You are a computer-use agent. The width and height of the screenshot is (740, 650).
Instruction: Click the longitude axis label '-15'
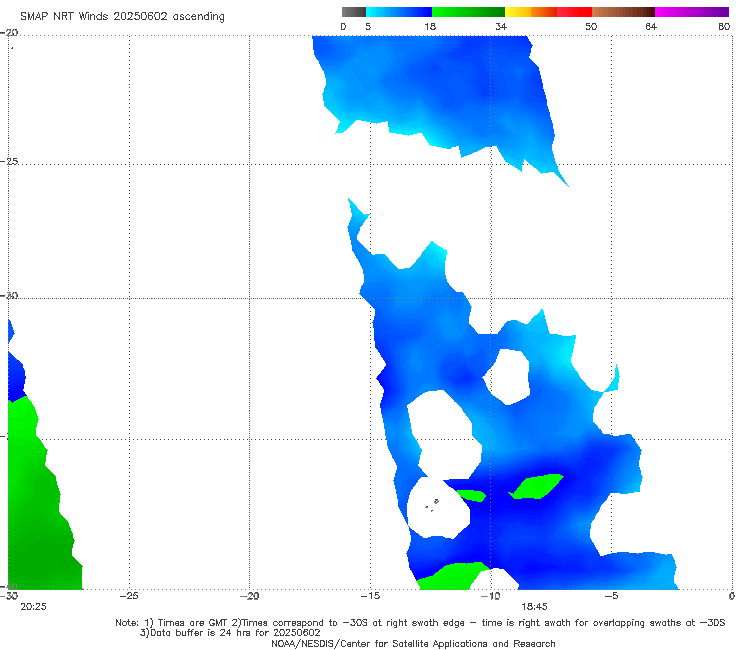tap(370, 596)
